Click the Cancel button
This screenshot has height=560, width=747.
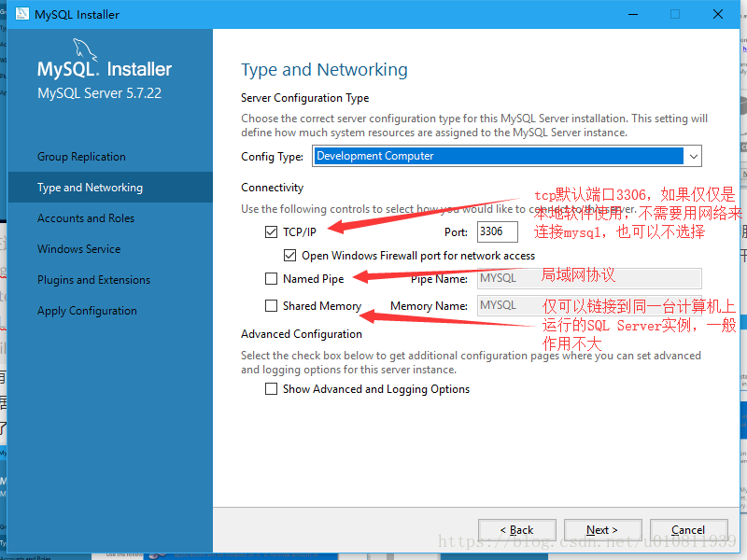[688, 530]
